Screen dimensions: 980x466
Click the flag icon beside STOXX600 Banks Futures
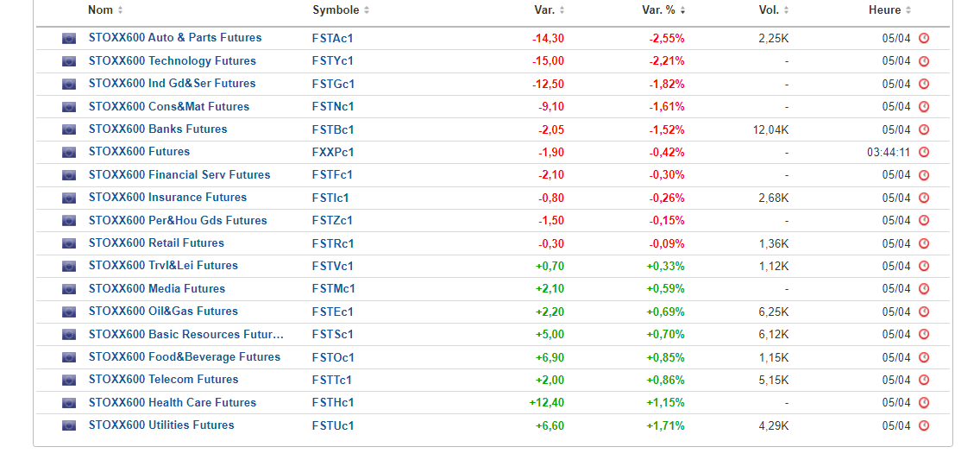(x=69, y=130)
